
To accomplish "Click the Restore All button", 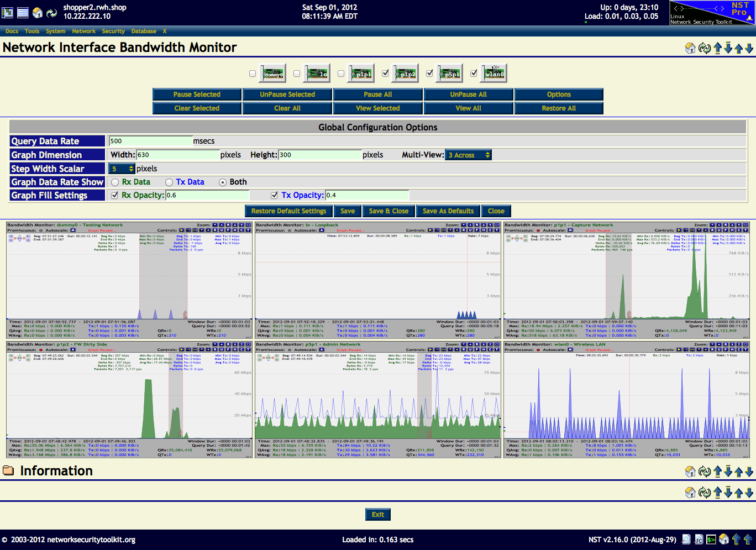I will click(x=559, y=108).
